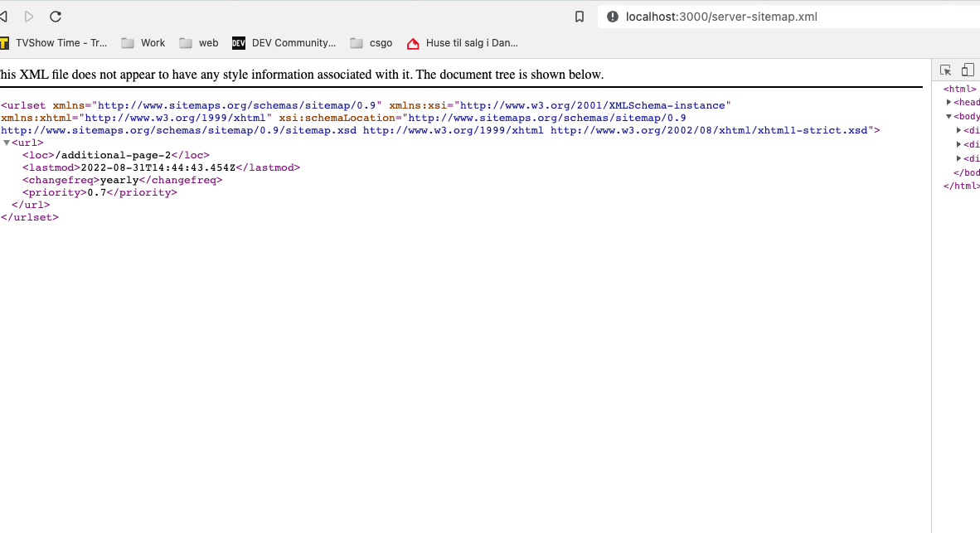980x533 pixels.
Task: Bookmark this page with bookmark icon
Action: 580,17
